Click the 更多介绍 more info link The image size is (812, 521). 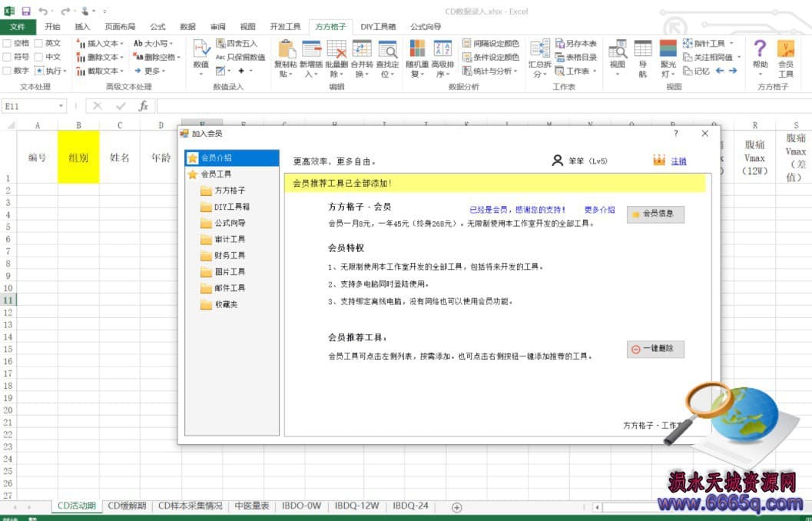pyautogui.click(x=600, y=210)
